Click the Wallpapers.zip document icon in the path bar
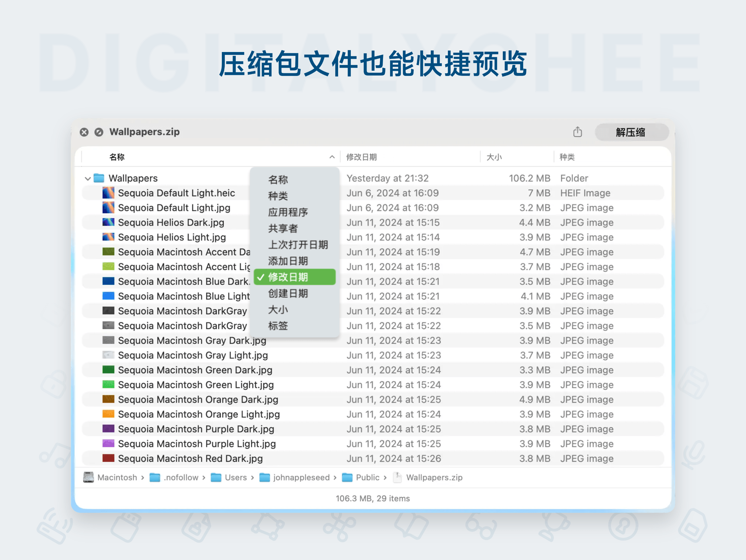The image size is (746, 560). [x=397, y=477]
